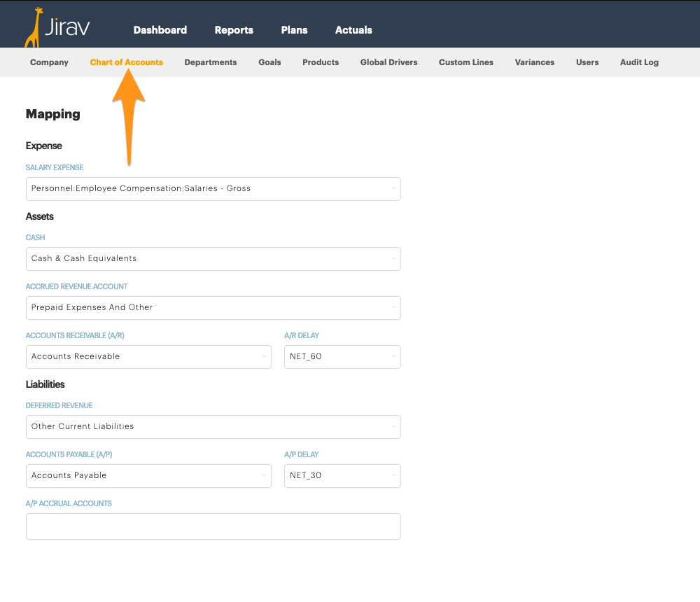Image resolution: width=700 pixels, height=602 pixels.
Task: Open the Dashboard menu
Action: [160, 30]
